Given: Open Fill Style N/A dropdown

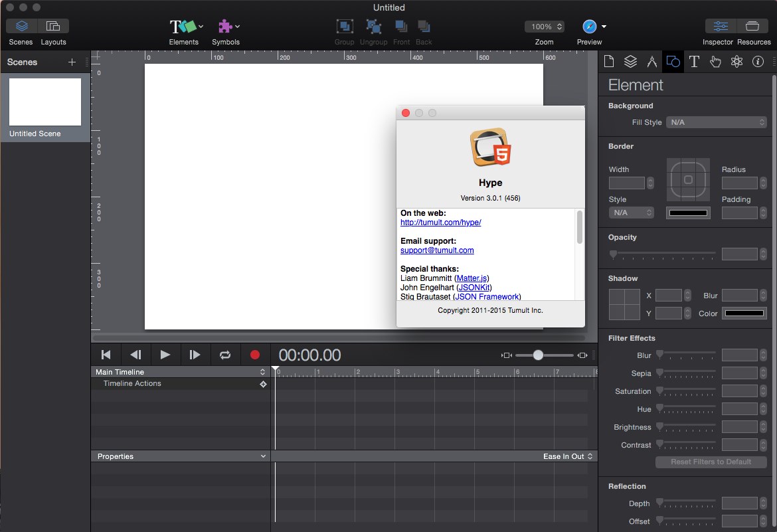Looking at the screenshot, I should pos(716,122).
